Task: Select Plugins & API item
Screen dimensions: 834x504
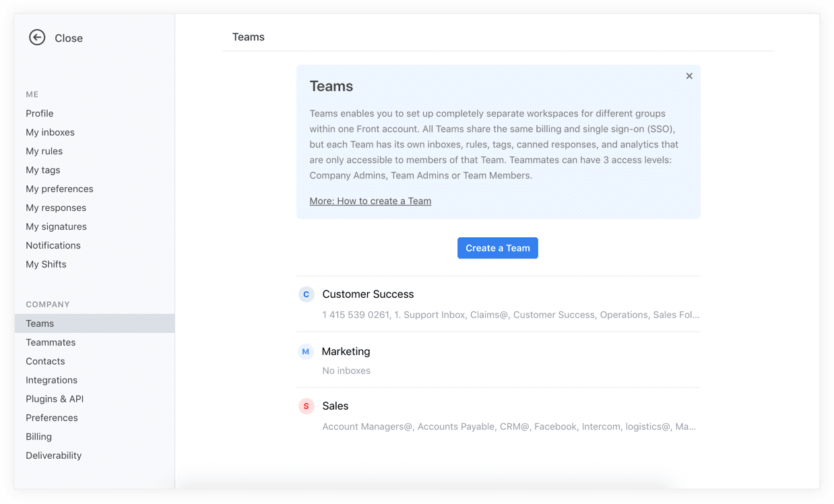Action: click(55, 399)
